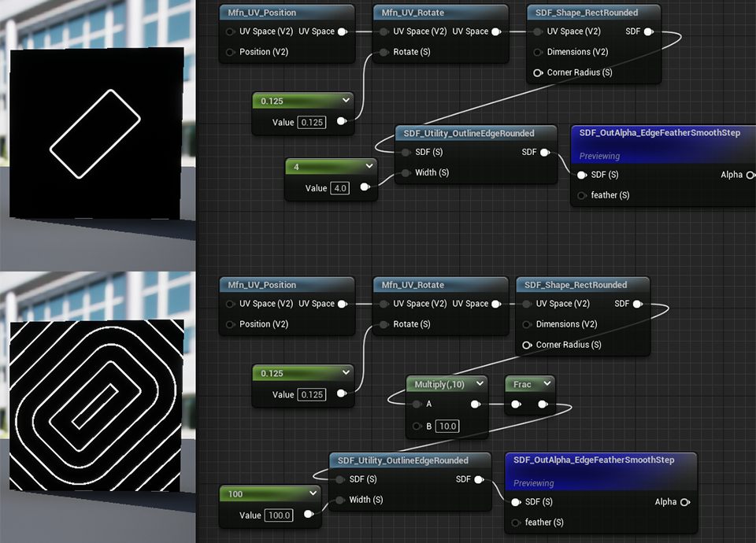Click the concentric rounded rectangles preview
This screenshot has height=543, width=756.
click(97, 405)
